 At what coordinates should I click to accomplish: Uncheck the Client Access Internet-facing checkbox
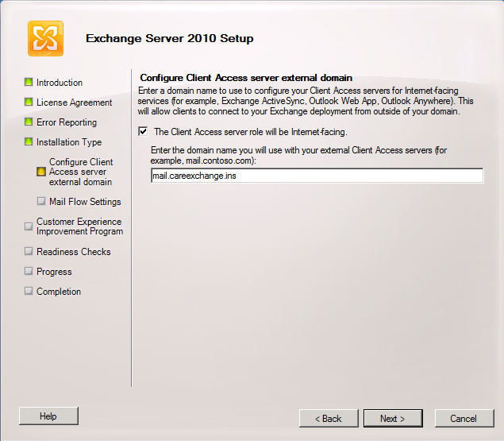pyautogui.click(x=143, y=131)
